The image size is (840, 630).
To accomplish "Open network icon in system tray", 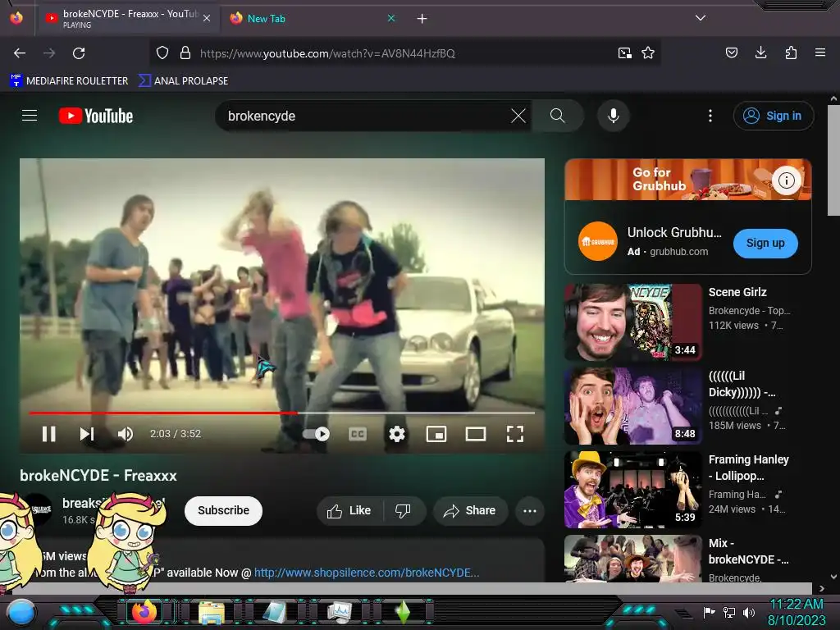I will tap(729, 612).
